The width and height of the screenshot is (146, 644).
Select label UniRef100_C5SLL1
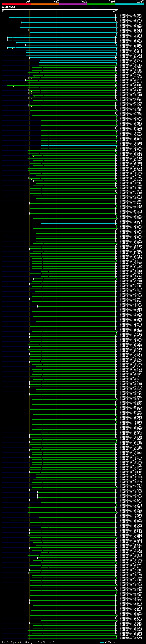(131, 223)
